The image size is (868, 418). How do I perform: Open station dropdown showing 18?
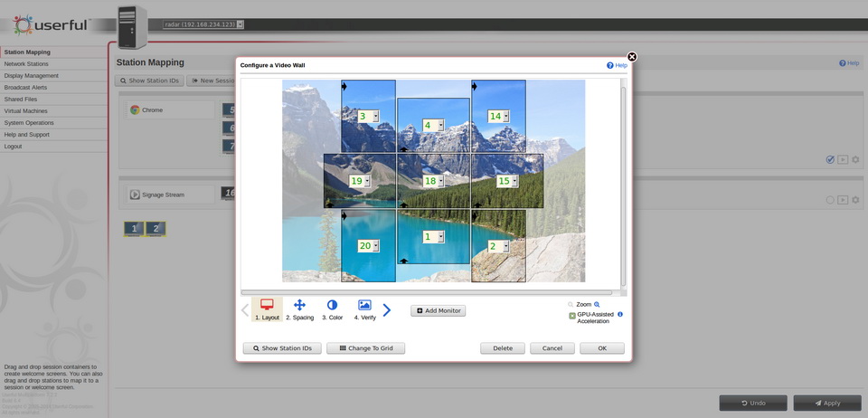click(433, 181)
